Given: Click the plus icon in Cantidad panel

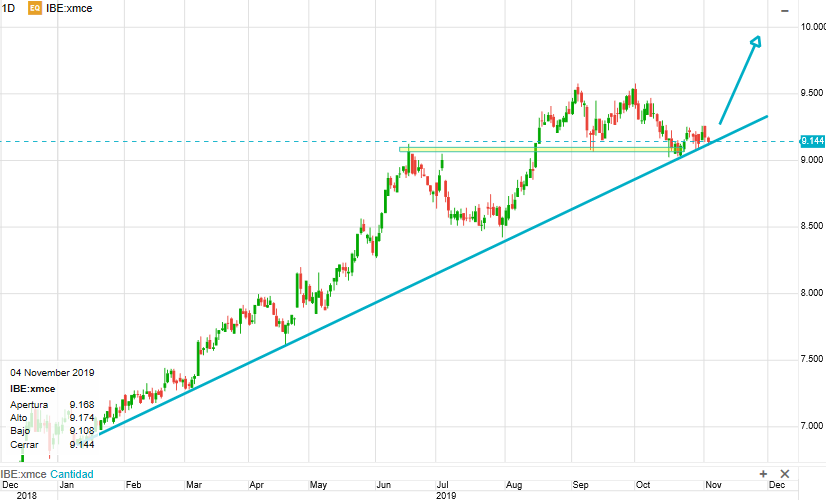Looking at the screenshot, I should pos(763,473).
